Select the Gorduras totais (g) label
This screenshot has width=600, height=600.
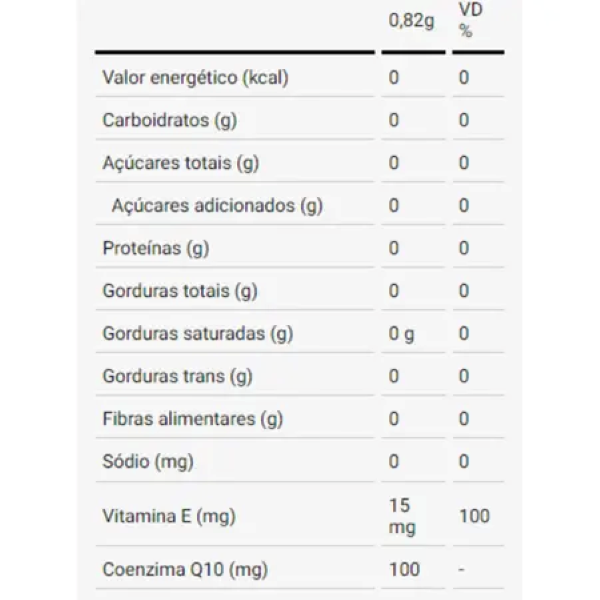180,292
